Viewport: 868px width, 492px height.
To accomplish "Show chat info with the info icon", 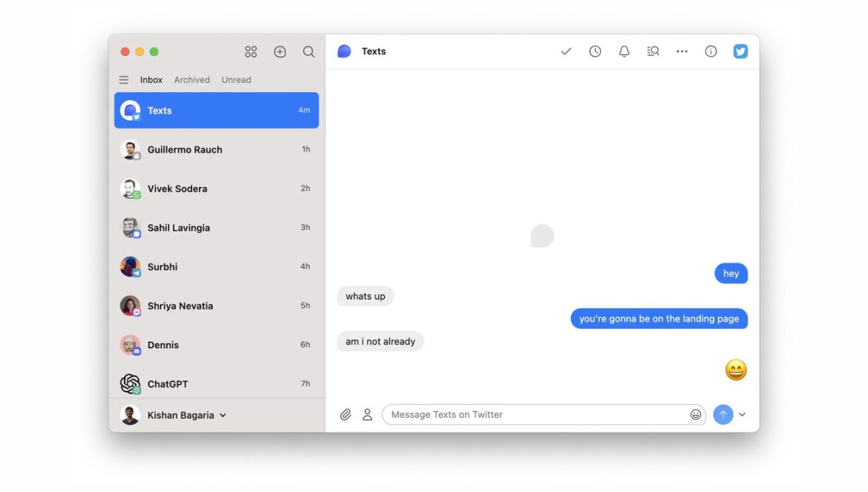I will [711, 51].
